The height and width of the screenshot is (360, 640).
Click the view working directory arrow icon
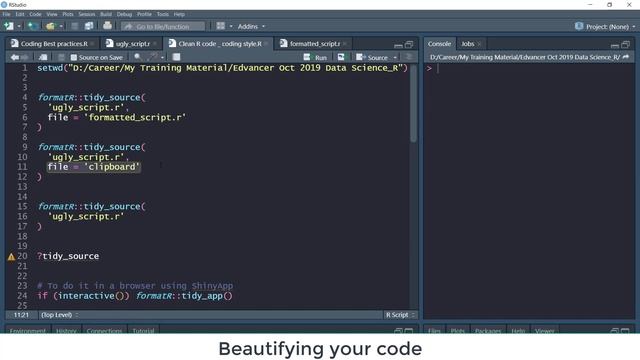tap(626, 57)
